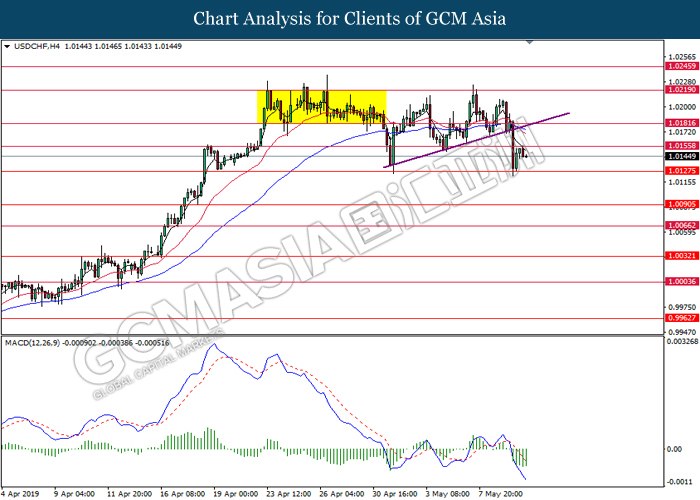
Task: Click the 7 May 20:00 time label
Action: [500, 494]
